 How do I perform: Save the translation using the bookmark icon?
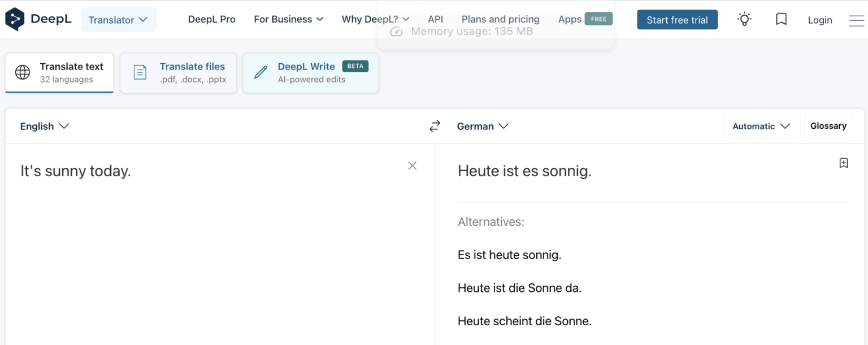tap(844, 163)
